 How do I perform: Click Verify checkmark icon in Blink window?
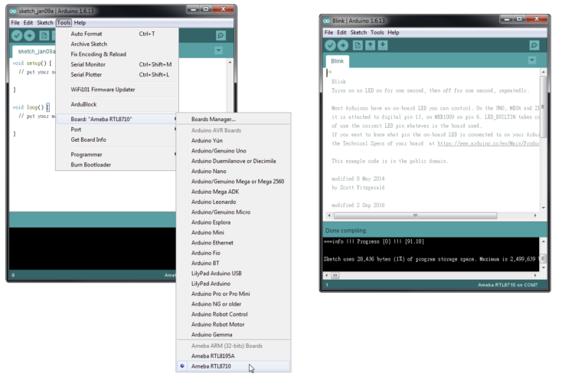click(330, 45)
